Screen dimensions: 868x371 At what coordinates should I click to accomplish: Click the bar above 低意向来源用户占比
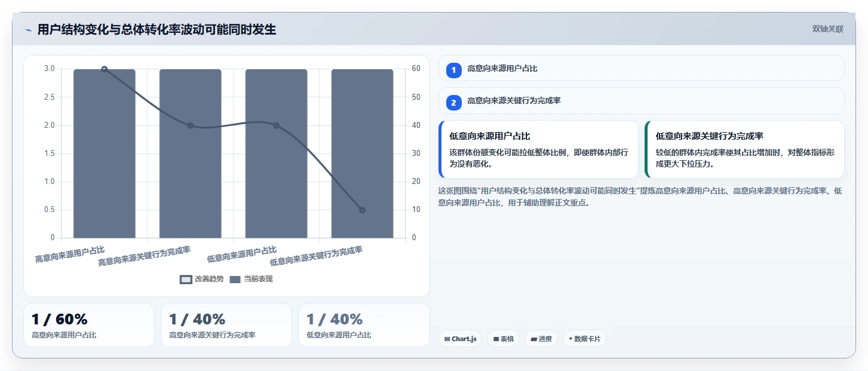(276, 154)
